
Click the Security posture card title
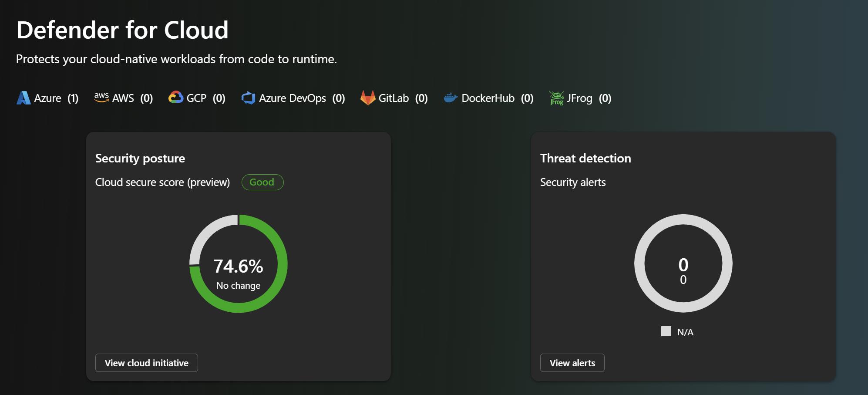pos(140,158)
